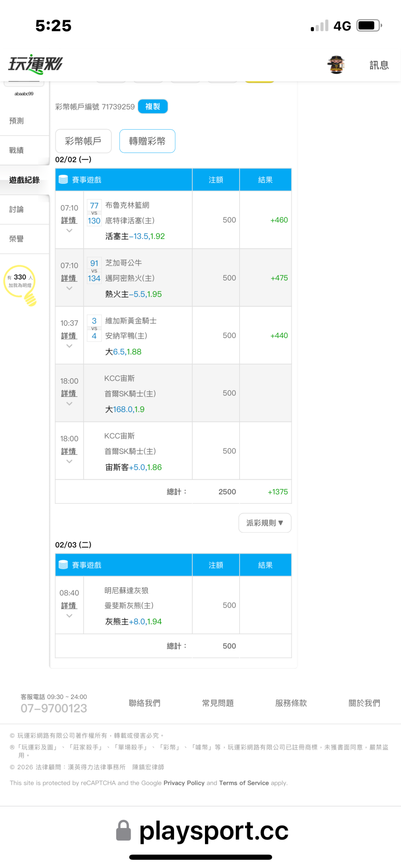Click the lock icon beside playsport.cc
The width and height of the screenshot is (401, 868).
coord(124,830)
